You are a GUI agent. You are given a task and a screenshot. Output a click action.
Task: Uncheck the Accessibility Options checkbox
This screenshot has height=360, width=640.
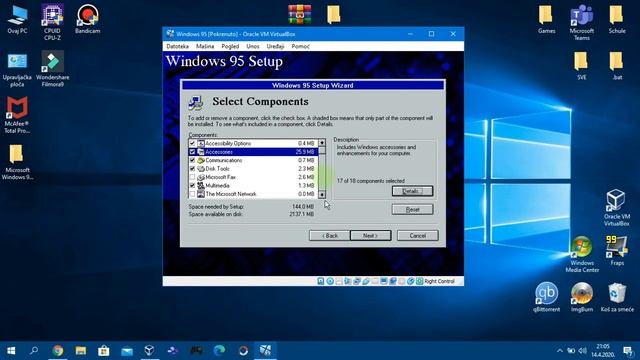tap(192, 143)
